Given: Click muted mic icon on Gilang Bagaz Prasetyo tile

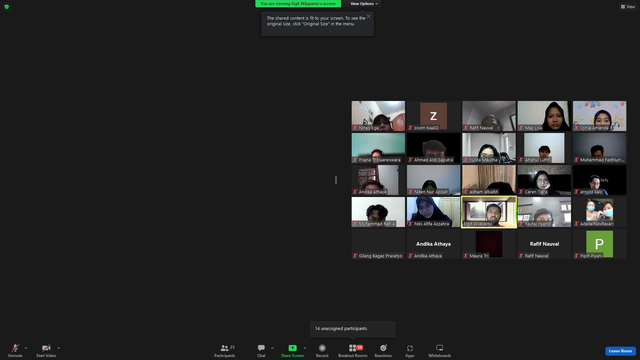Looking at the screenshot, I should click(x=355, y=256).
